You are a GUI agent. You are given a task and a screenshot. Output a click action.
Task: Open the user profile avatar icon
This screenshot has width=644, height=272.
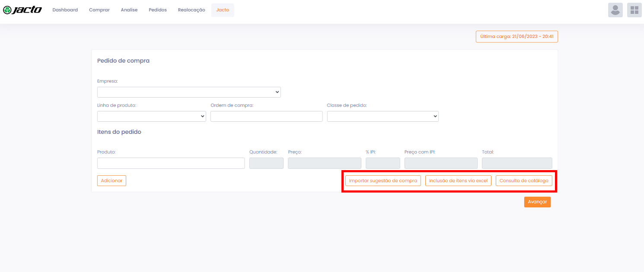[x=615, y=10]
